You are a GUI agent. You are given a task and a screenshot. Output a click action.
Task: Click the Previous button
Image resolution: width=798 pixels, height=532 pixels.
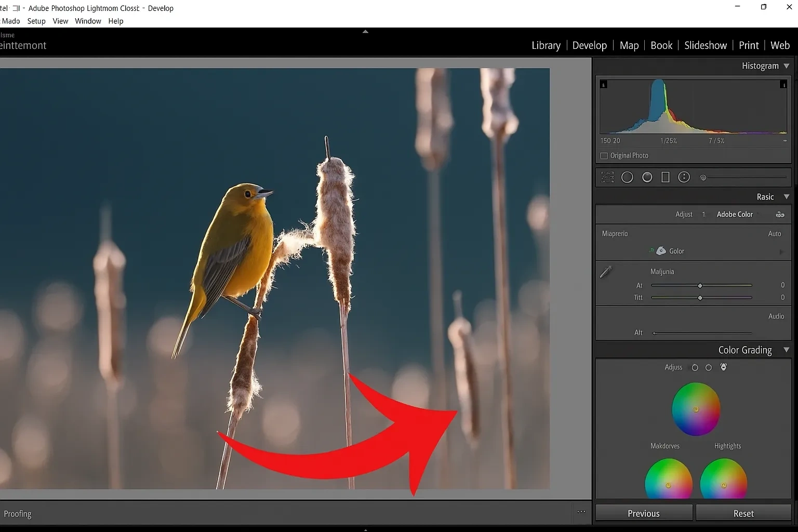click(643, 513)
